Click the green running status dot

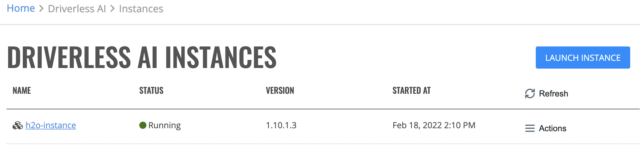143,125
